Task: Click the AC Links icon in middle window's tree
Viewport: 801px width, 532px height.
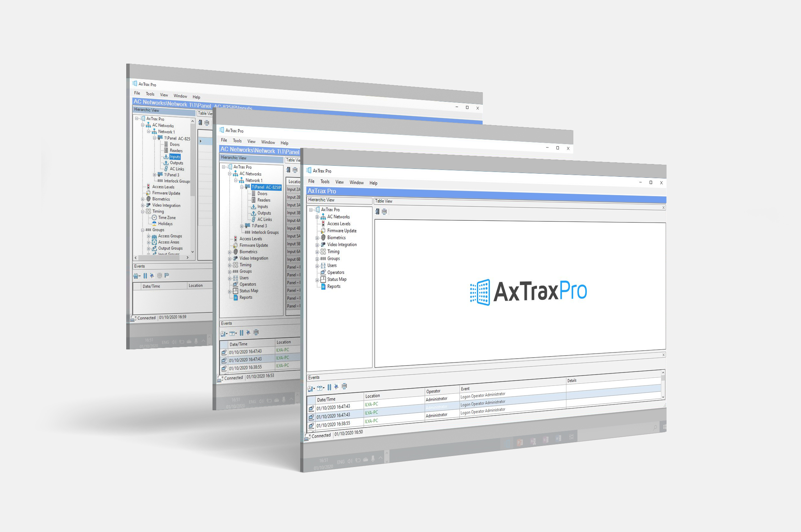Action: [x=253, y=219]
